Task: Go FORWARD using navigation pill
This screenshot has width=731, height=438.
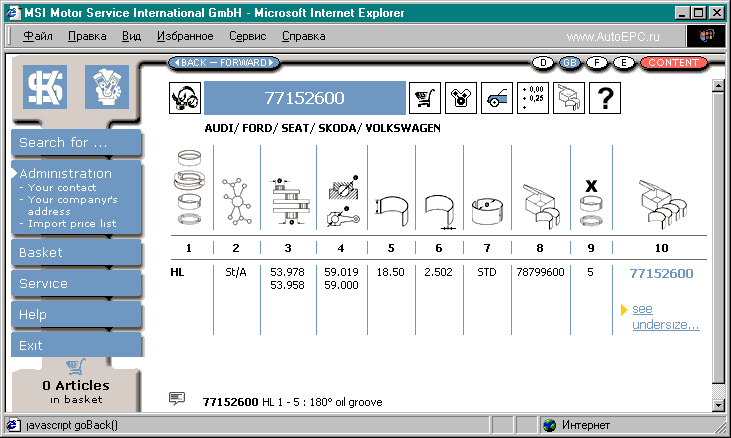Action: click(x=247, y=62)
